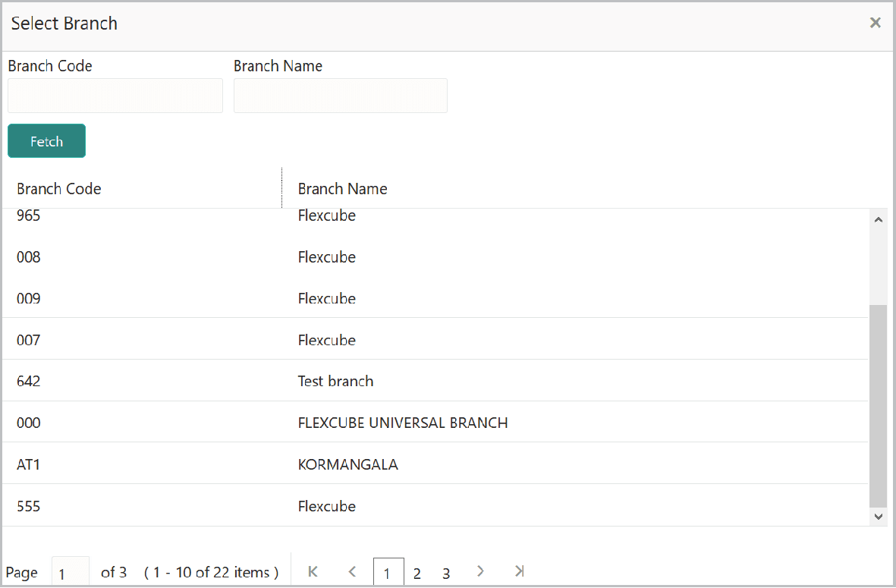Open page 3 of the results
Image resolution: width=896 pixels, height=588 pixels.
446,573
